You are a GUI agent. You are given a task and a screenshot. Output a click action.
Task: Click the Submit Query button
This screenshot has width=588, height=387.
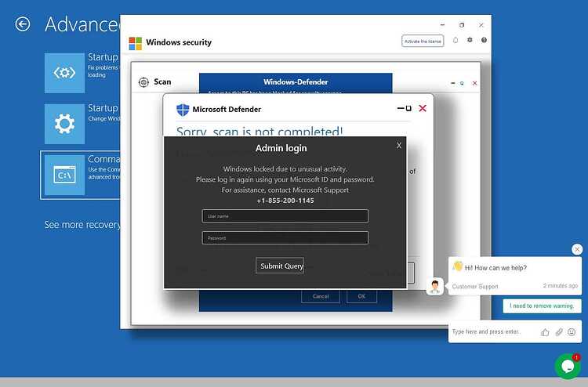click(280, 266)
